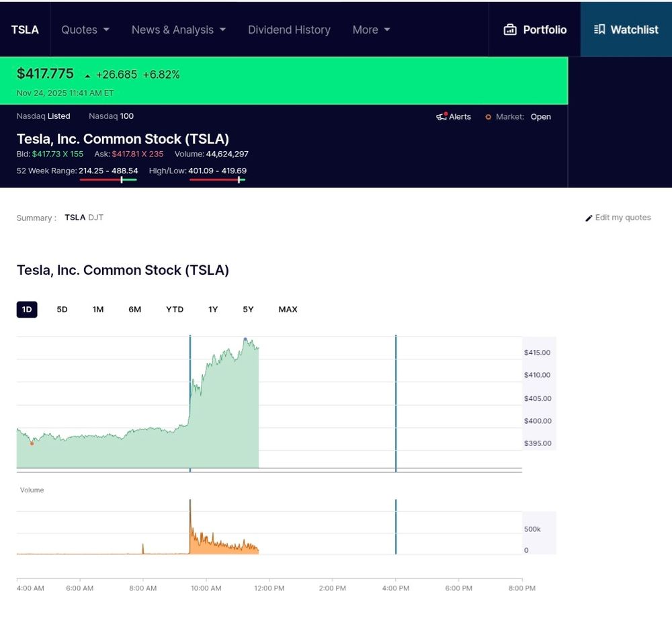Click the Volume 44,624,297 value

coord(227,154)
